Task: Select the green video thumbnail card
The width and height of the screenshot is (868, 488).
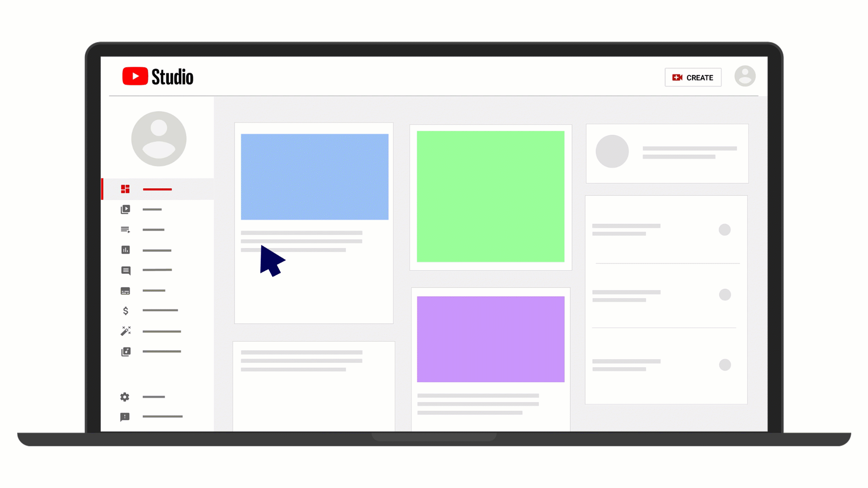Action: (490, 196)
